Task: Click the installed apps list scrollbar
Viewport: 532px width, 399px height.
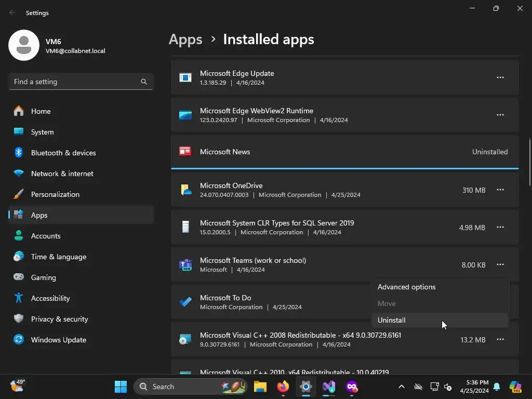Action: coord(529,162)
